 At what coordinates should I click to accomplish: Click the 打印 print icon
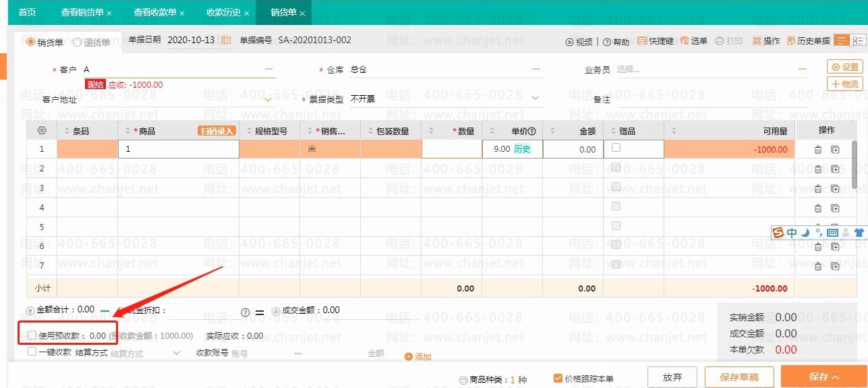pos(719,41)
